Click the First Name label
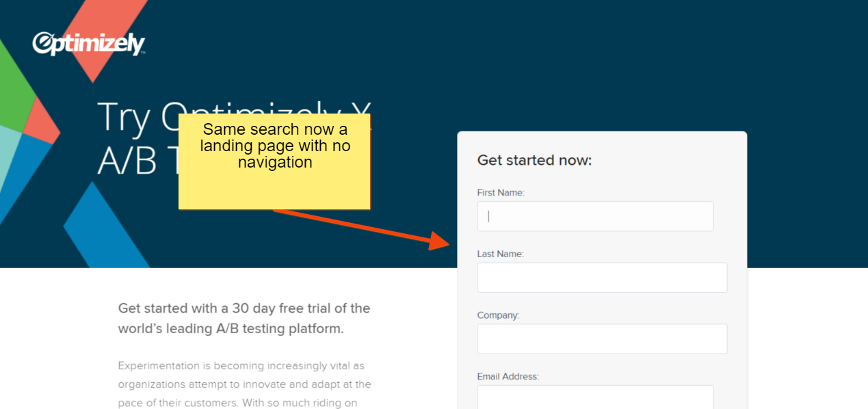 (x=501, y=193)
